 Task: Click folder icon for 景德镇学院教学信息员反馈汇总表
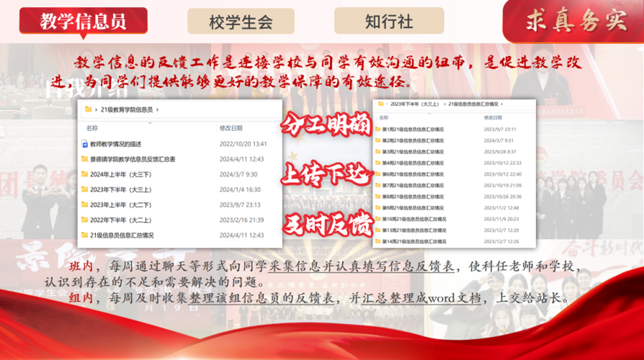[x=84, y=159]
